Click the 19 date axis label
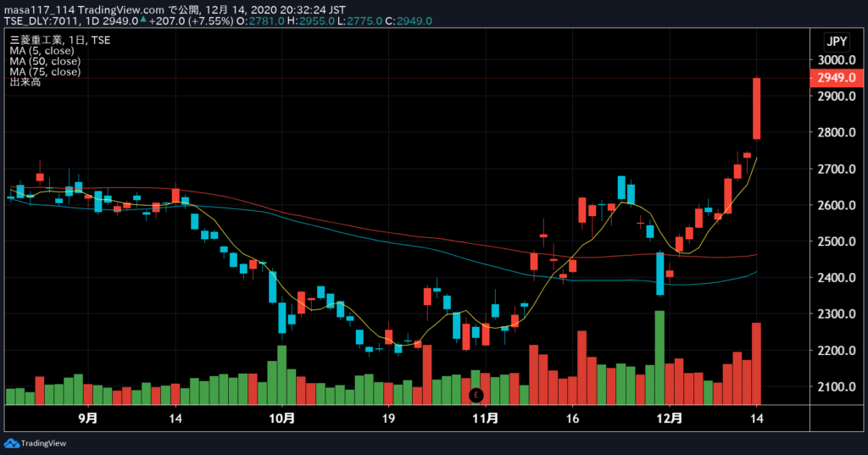 (x=388, y=419)
